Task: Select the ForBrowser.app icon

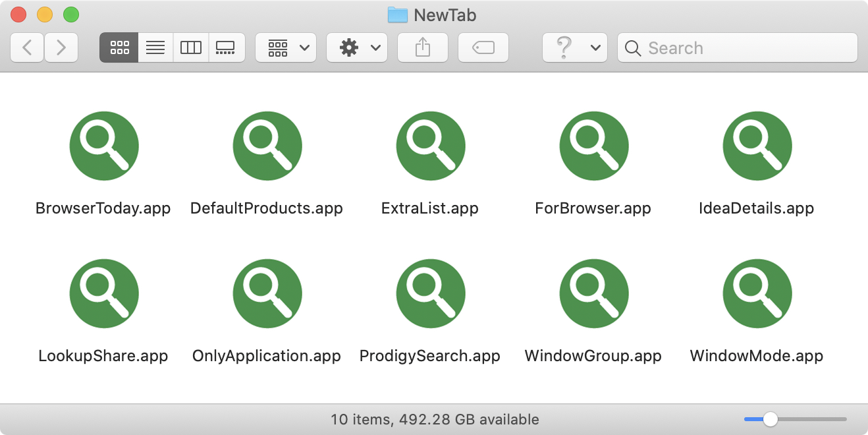Action: point(594,146)
